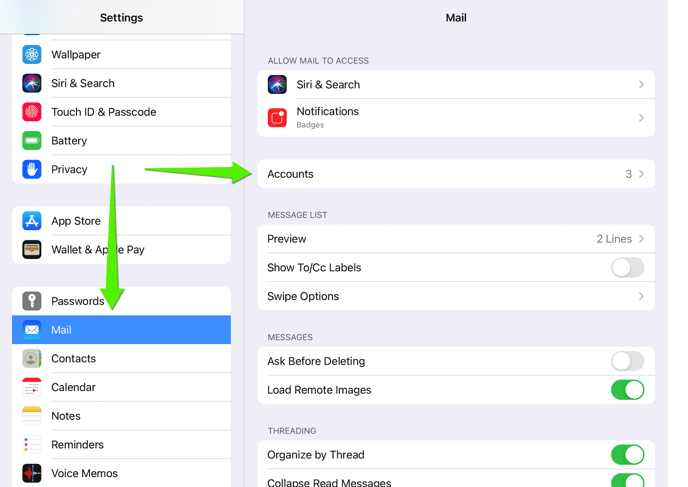The width and height of the screenshot is (688, 487).
Task: Select Privacy in the sidebar
Action: [122, 169]
